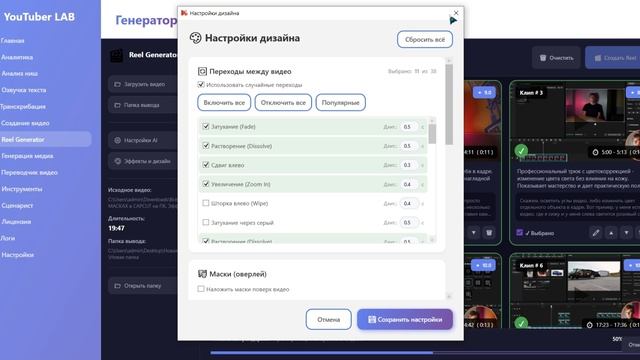This screenshot has width=640, height=360.
Task: Click the masks icon next to Маски (оверлей)
Action: click(x=202, y=274)
